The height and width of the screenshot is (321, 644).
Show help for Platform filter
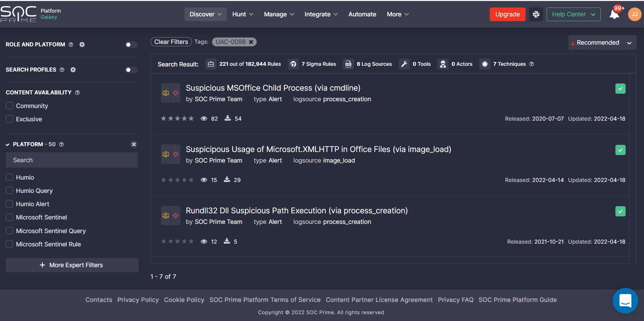(x=61, y=144)
